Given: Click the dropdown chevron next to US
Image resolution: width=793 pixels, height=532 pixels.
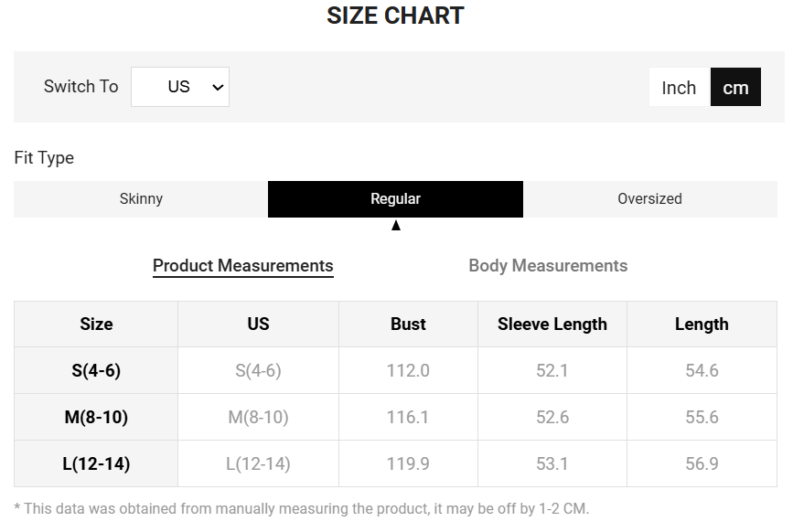Looking at the screenshot, I should 218,88.
